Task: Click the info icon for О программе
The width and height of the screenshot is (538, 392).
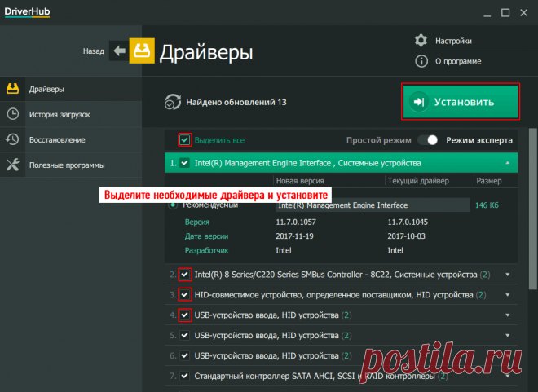Action: [421, 61]
